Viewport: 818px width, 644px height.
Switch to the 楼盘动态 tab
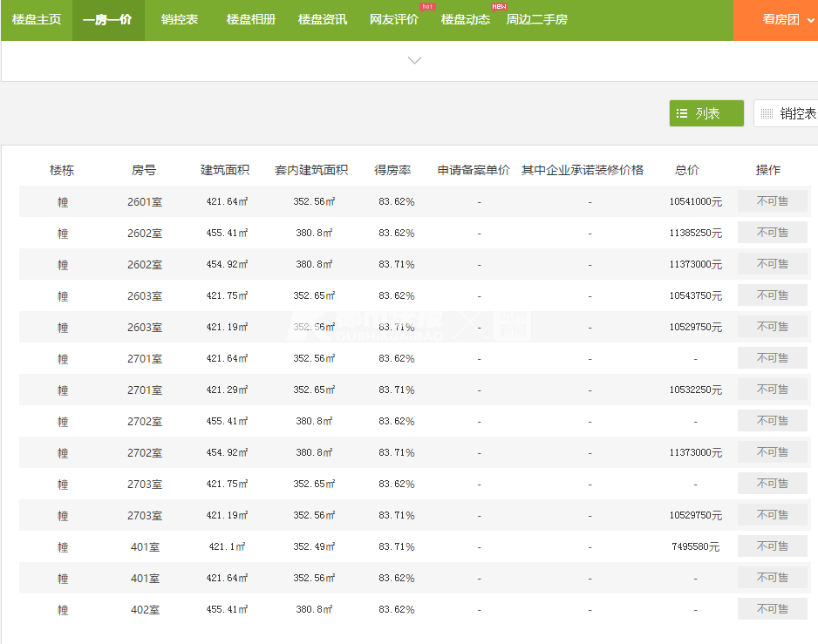coord(466,20)
